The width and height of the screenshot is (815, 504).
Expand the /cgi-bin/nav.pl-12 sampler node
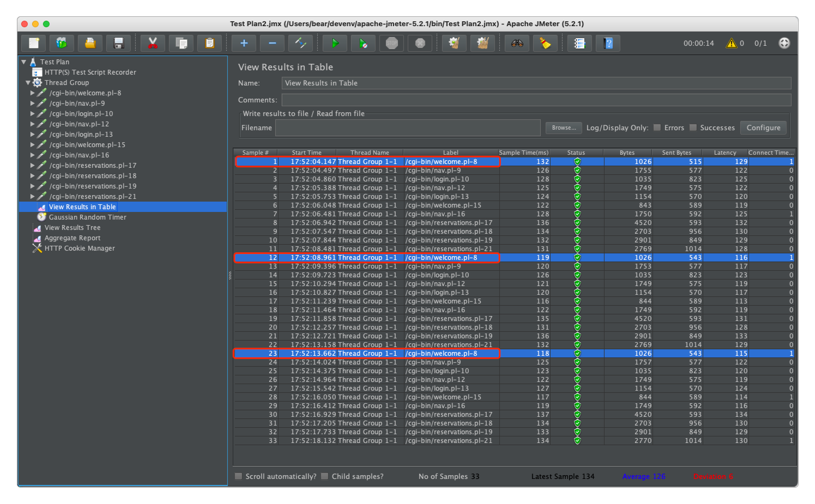coord(33,124)
